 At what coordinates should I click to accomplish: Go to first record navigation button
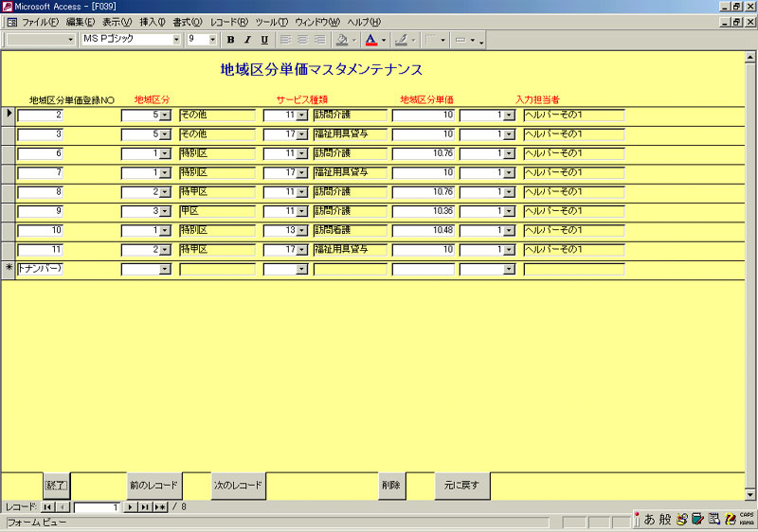47,508
